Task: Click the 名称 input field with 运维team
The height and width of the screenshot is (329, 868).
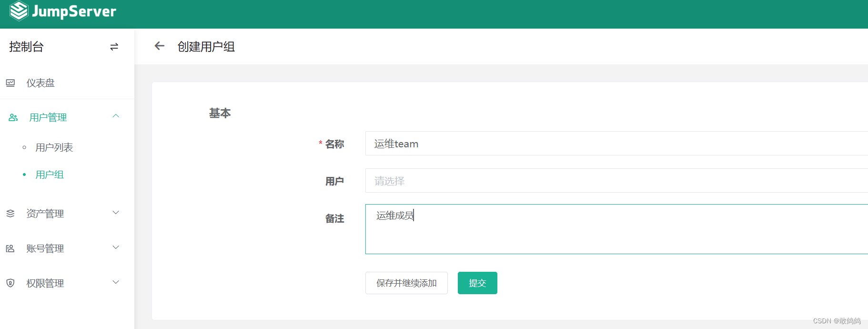Action: [616, 144]
